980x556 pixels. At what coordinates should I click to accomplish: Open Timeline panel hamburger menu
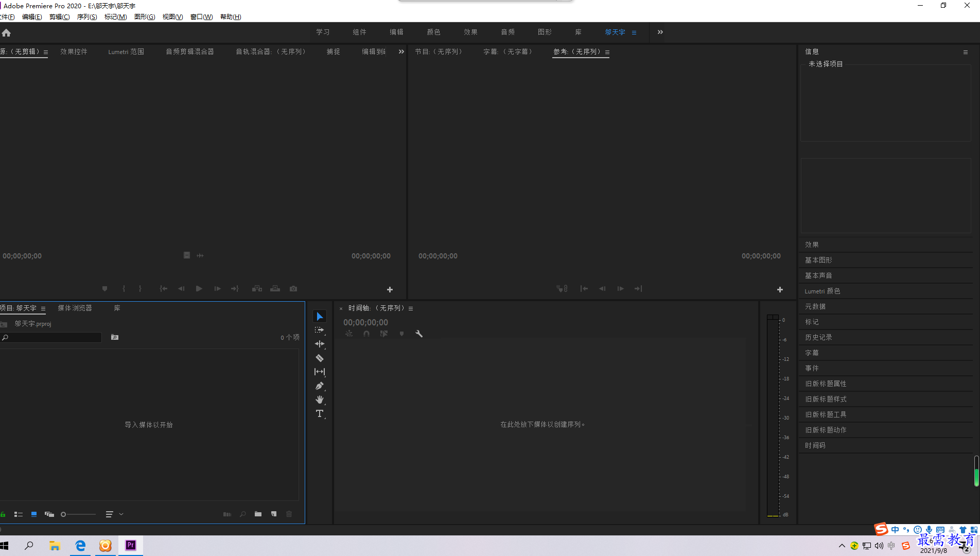coord(411,308)
